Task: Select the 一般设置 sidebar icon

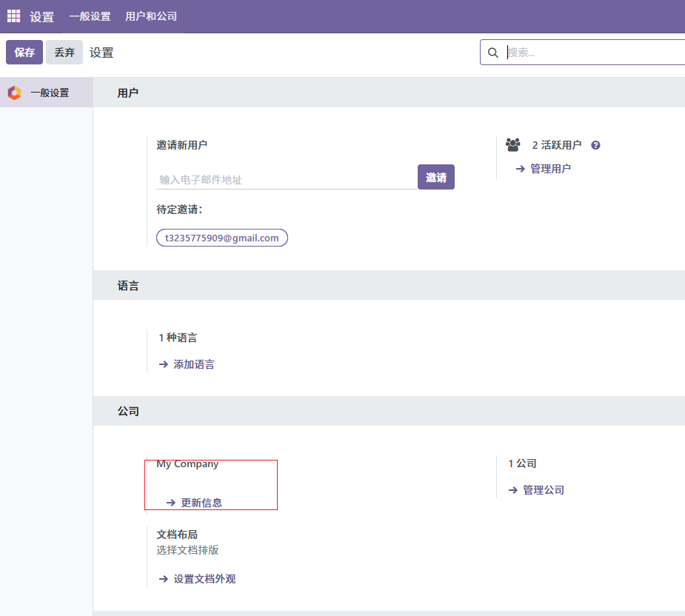Action: pyautogui.click(x=14, y=93)
